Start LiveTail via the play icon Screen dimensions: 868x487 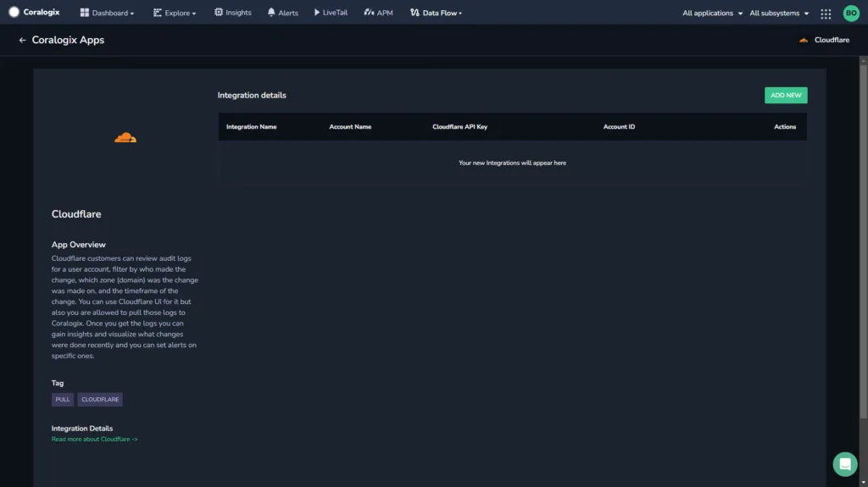coord(317,12)
